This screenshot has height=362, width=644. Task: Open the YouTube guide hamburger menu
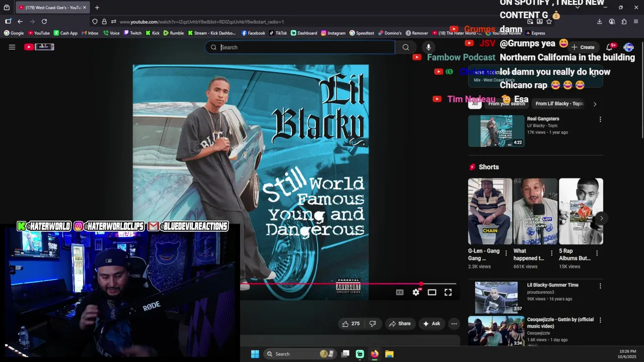point(12,47)
